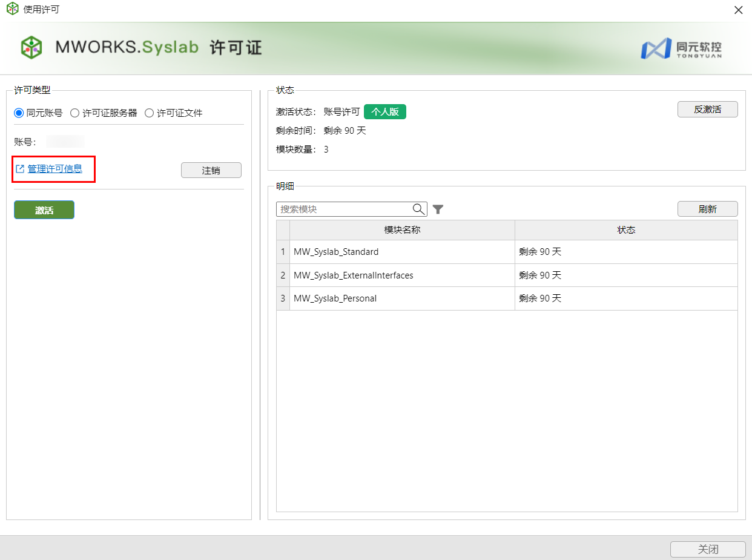Choose the 许可证服务器 license type

75,113
